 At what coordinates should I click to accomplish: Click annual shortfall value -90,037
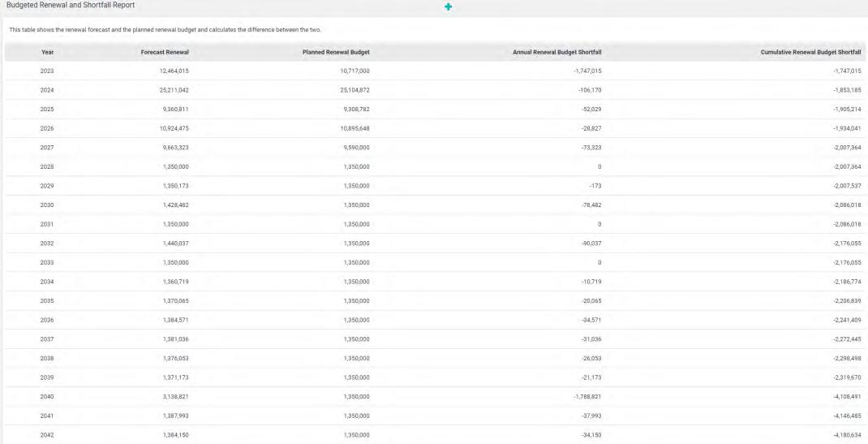point(591,244)
